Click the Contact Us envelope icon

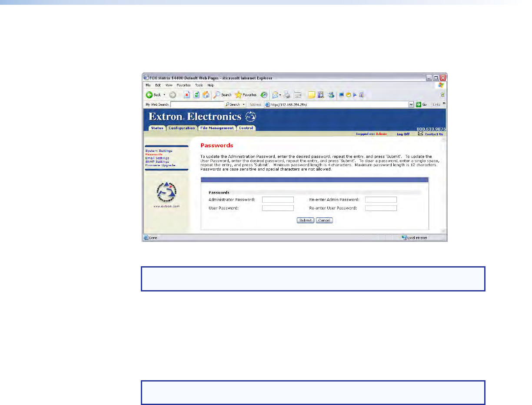click(x=420, y=134)
